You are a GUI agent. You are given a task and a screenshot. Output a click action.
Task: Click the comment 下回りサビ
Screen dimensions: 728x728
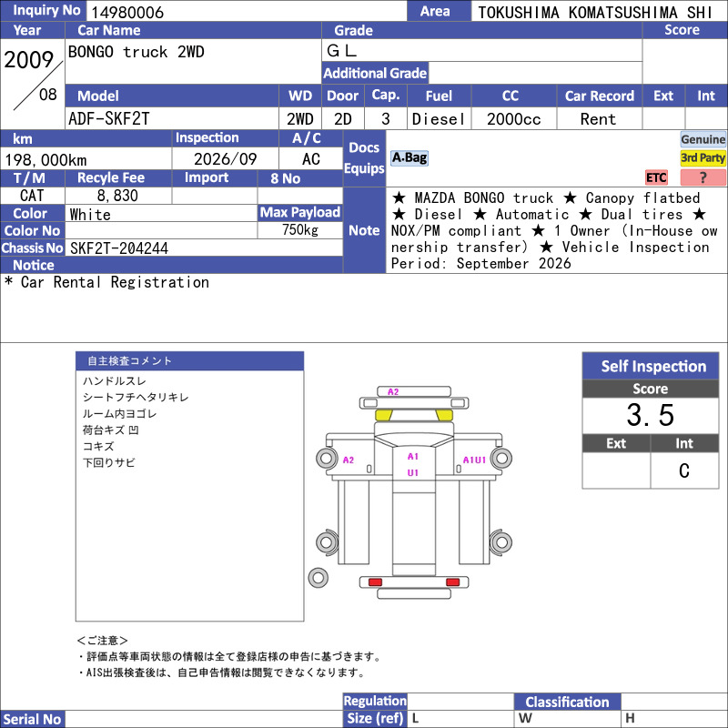(x=108, y=462)
